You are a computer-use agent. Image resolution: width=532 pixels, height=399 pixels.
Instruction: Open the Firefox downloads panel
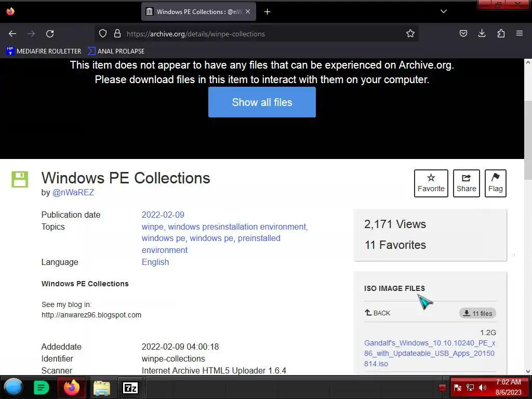[x=482, y=34]
